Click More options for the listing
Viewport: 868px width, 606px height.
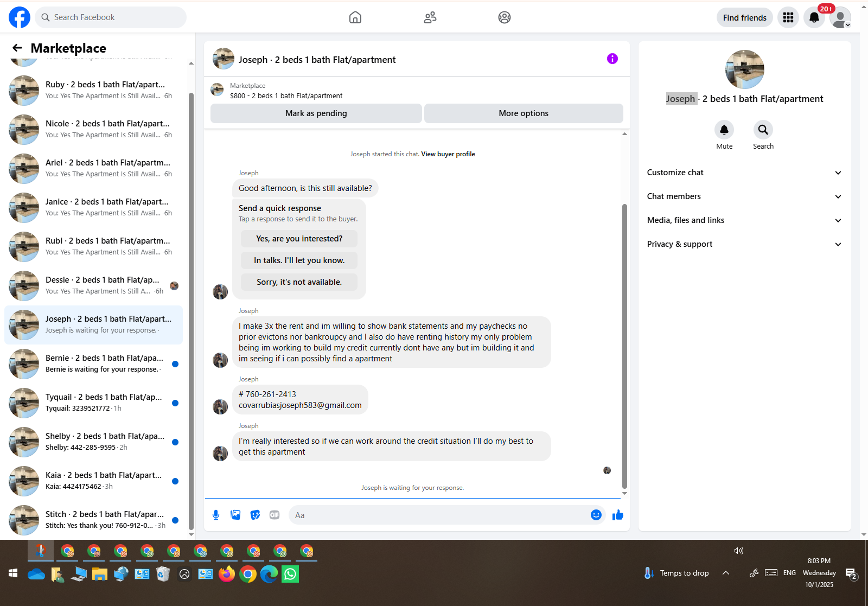coord(524,113)
